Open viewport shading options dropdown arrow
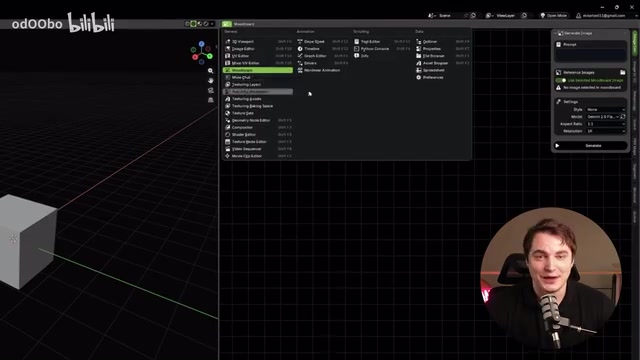Image resolution: width=640 pixels, height=360 pixels. click(212, 24)
